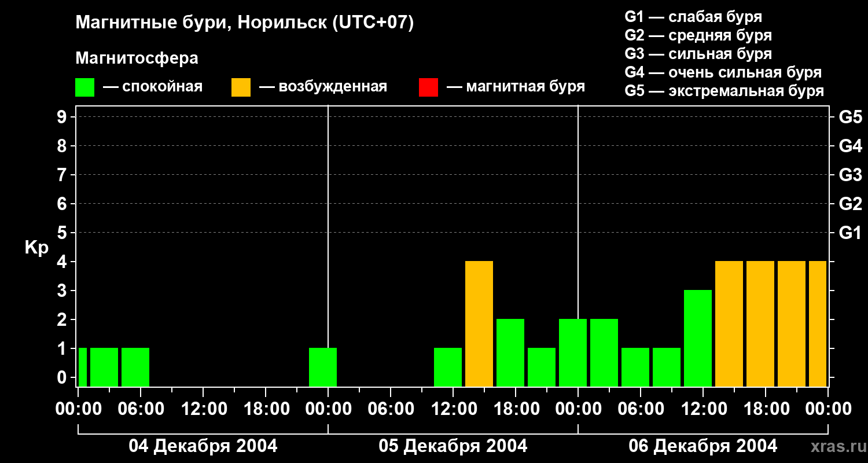The image size is (868, 463).
Task: Select the 'G4 — очень сильная буря' legend line
Action: [723, 72]
